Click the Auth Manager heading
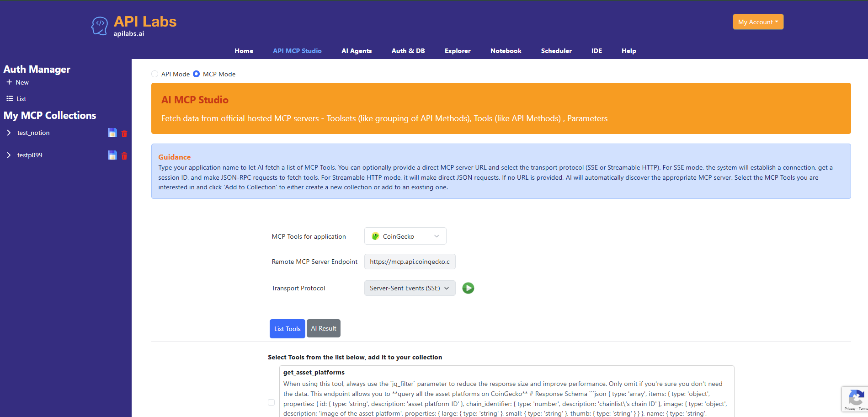The height and width of the screenshot is (417, 868). 37,69
